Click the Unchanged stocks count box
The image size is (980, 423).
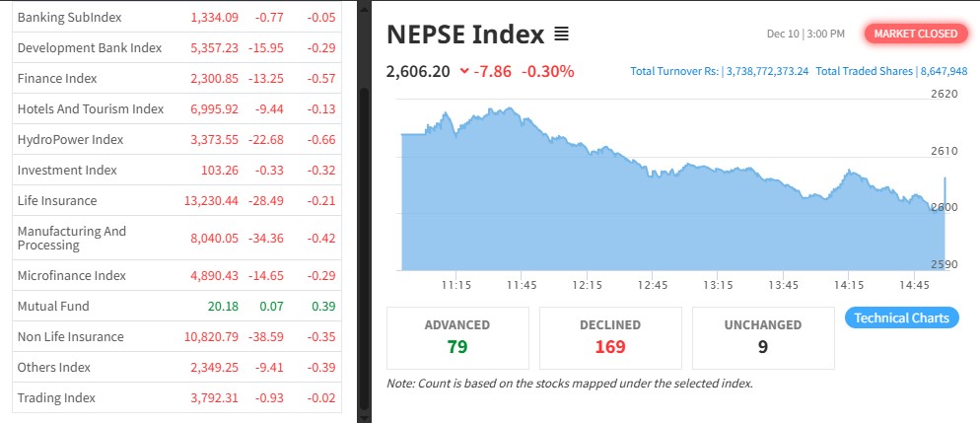(764, 336)
